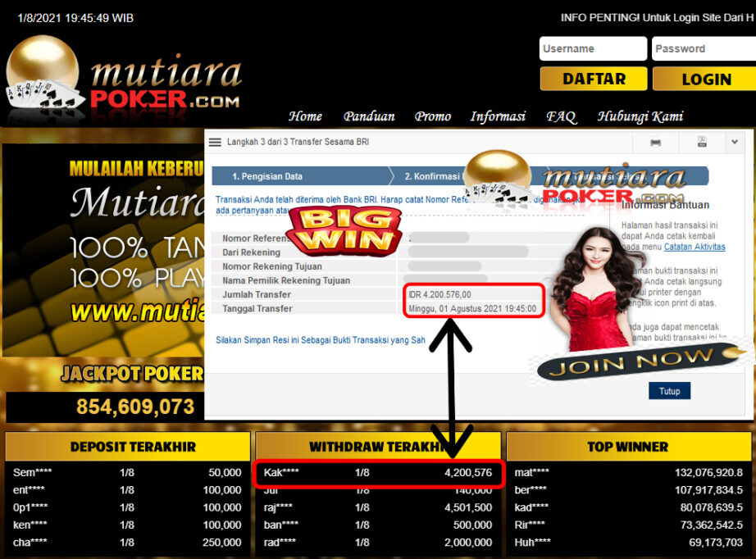Screen dimensions: 756x559
Task: Click the INFO PENTING scrolling notice
Action: tap(658, 18)
